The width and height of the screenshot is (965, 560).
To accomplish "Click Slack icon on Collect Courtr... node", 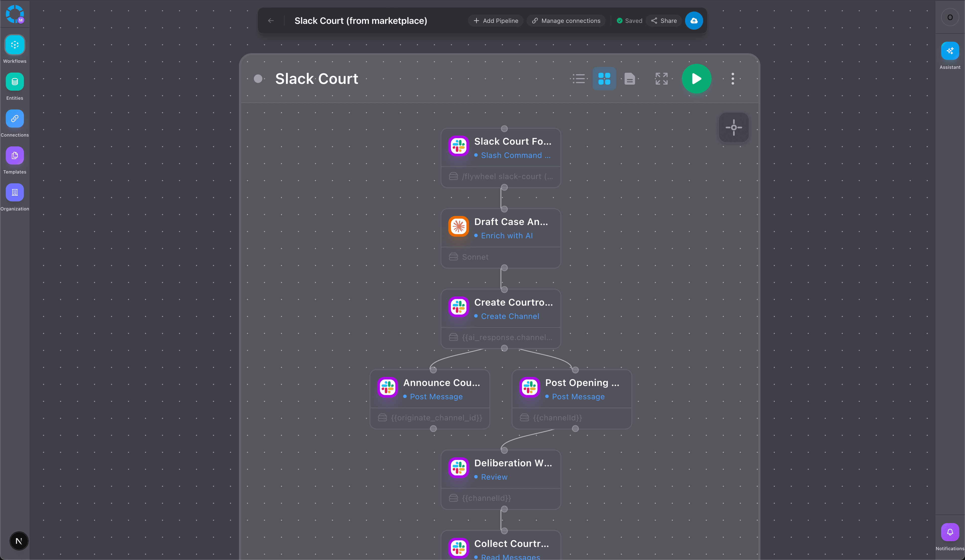I will pyautogui.click(x=458, y=548).
